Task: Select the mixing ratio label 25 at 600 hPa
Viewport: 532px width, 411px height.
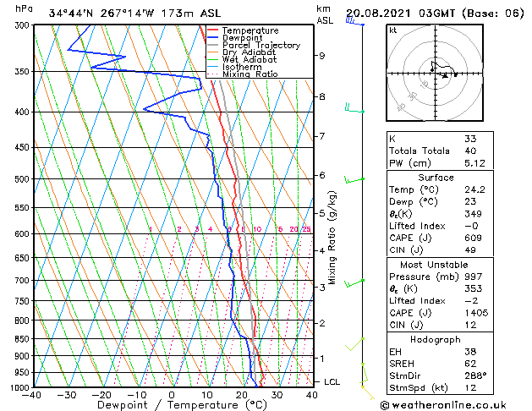Action: pos(306,229)
